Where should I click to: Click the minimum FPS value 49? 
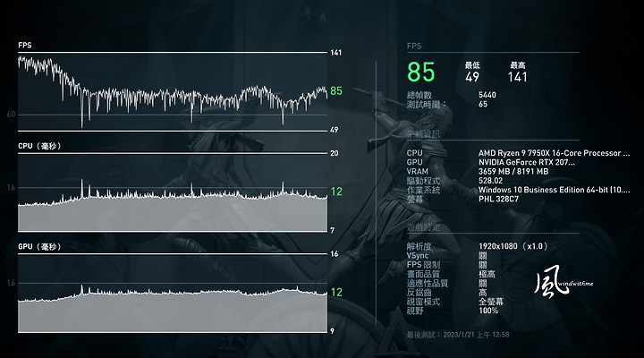click(472, 77)
